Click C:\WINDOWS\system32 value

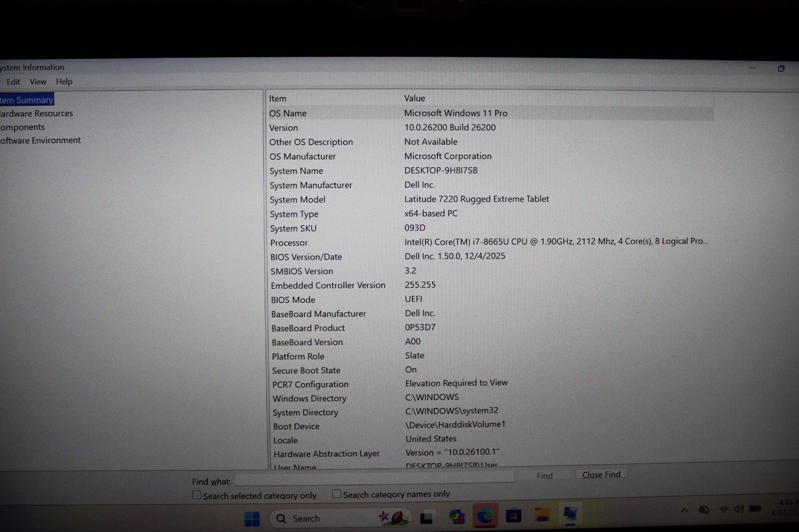point(452,411)
